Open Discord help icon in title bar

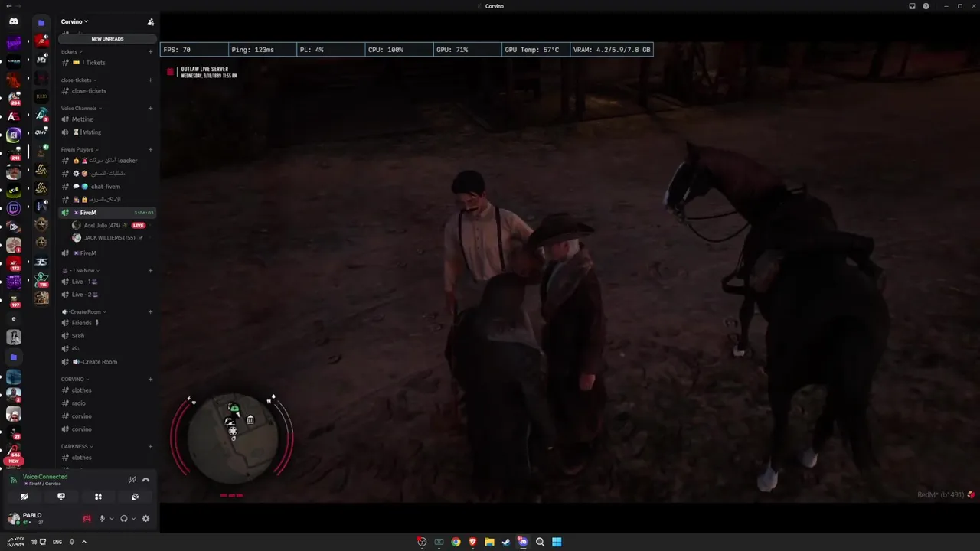(x=926, y=6)
